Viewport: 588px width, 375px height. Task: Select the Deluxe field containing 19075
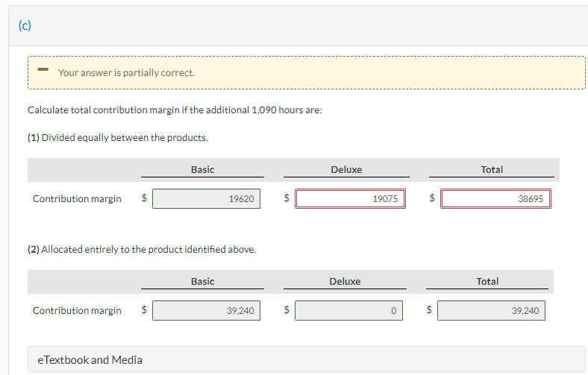350,198
